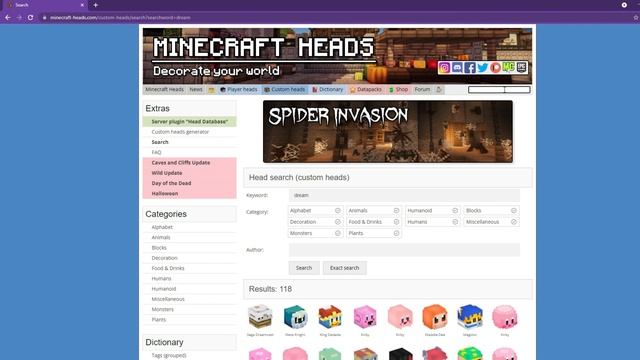Viewport: 640px width, 360px height.
Task: Open the Custom heads generator link
Action: (x=180, y=132)
